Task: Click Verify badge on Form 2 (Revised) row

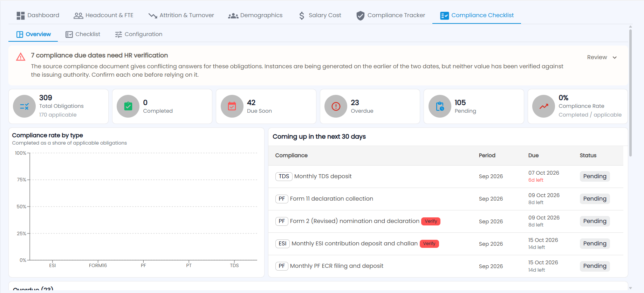Action: (431, 221)
